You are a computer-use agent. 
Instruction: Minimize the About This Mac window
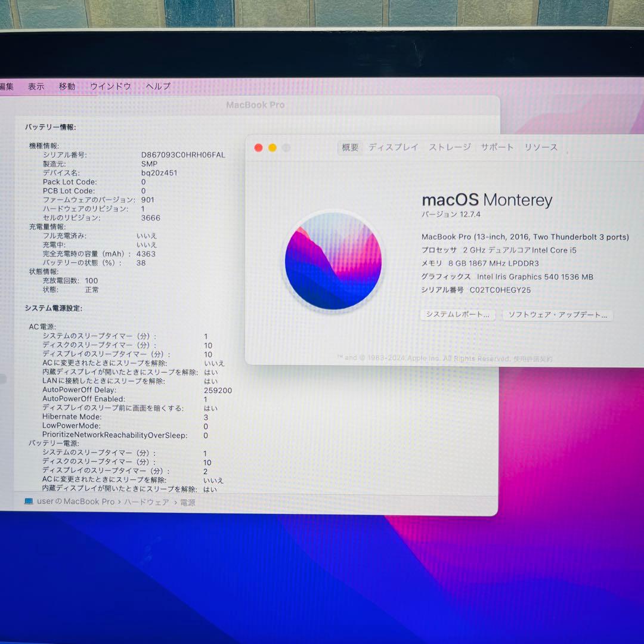click(x=273, y=147)
